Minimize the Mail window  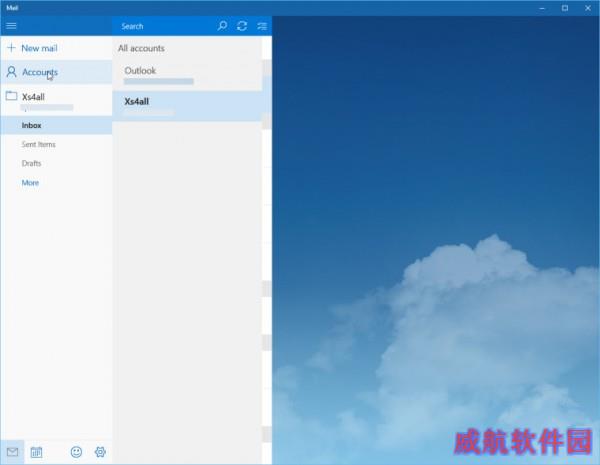pyautogui.click(x=542, y=8)
